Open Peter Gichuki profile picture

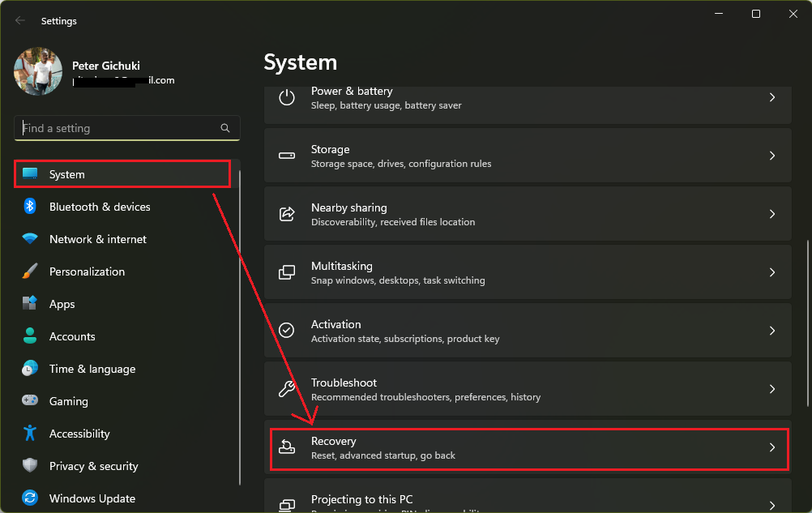pyautogui.click(x=38, y=72)
